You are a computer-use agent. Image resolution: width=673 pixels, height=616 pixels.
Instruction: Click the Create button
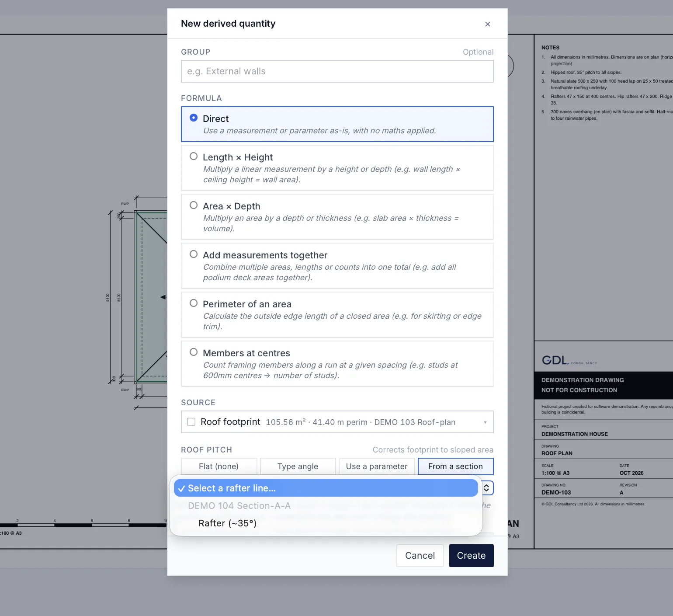[471, 556]
